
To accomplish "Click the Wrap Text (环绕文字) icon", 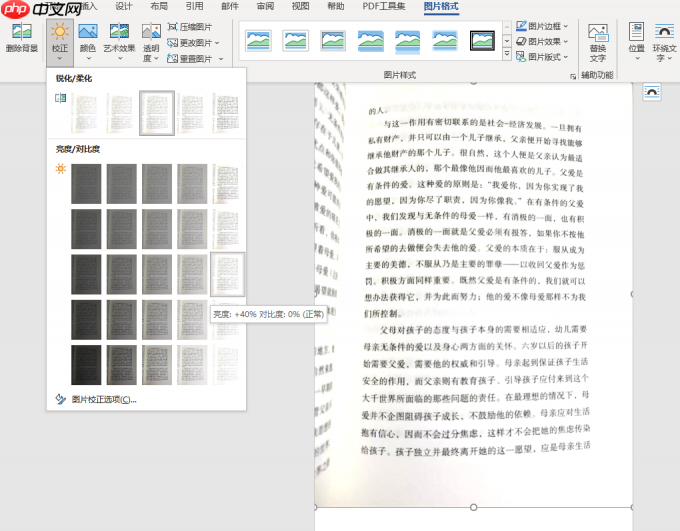I will pyautogui.click(x=664, y=32).
